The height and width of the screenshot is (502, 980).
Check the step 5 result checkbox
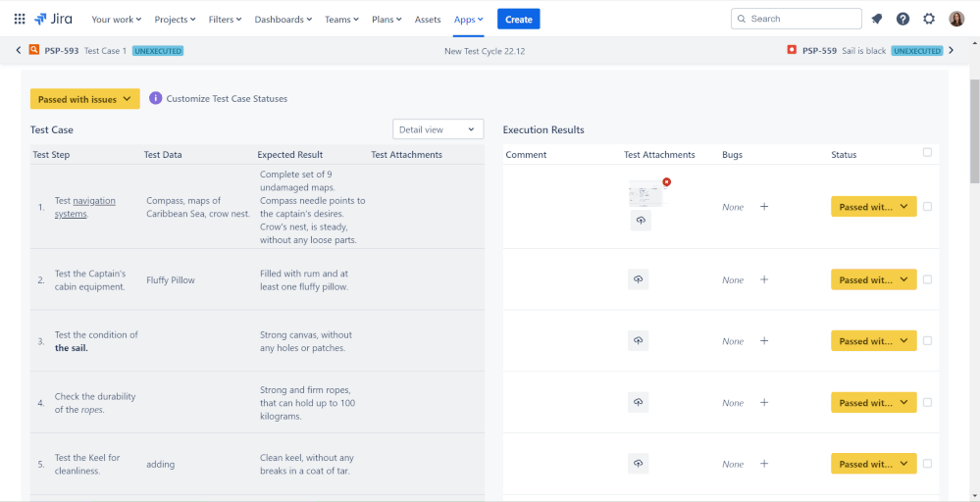(x=927, y=464)
